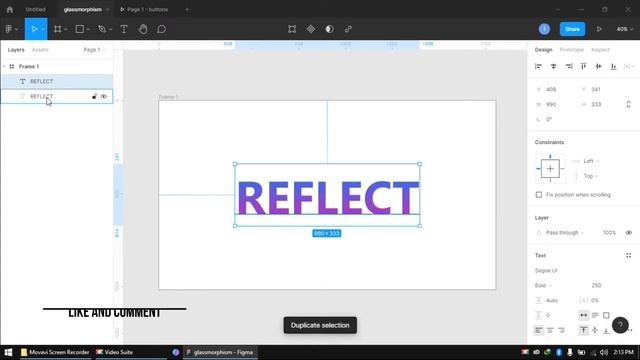This screenshot has height=360, width=640.
Task: Hide the second REFLECT layer with eye icon
Action: pos(104,96)
